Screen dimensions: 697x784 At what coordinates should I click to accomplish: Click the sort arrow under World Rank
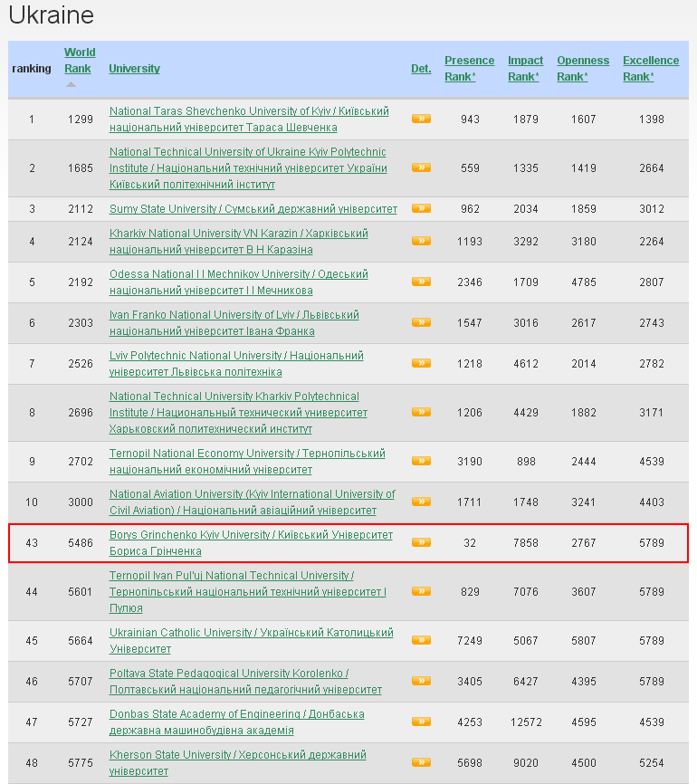pyautogui.click(x=71, y=84)
